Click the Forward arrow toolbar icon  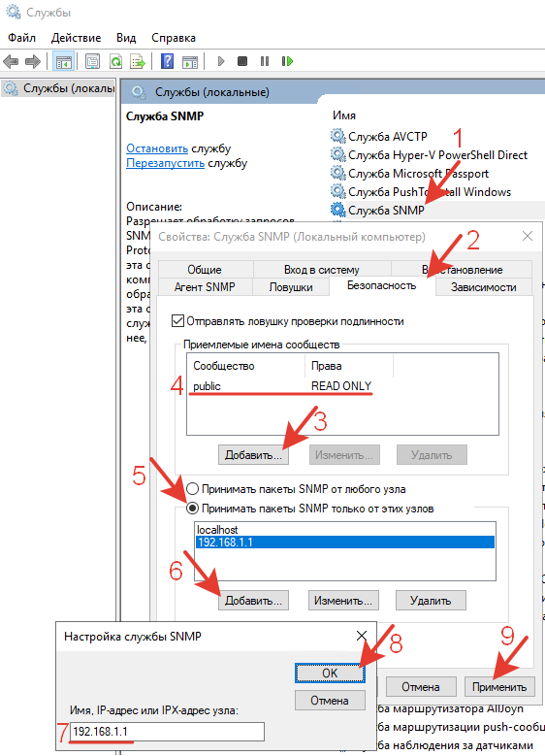point(33,61)
